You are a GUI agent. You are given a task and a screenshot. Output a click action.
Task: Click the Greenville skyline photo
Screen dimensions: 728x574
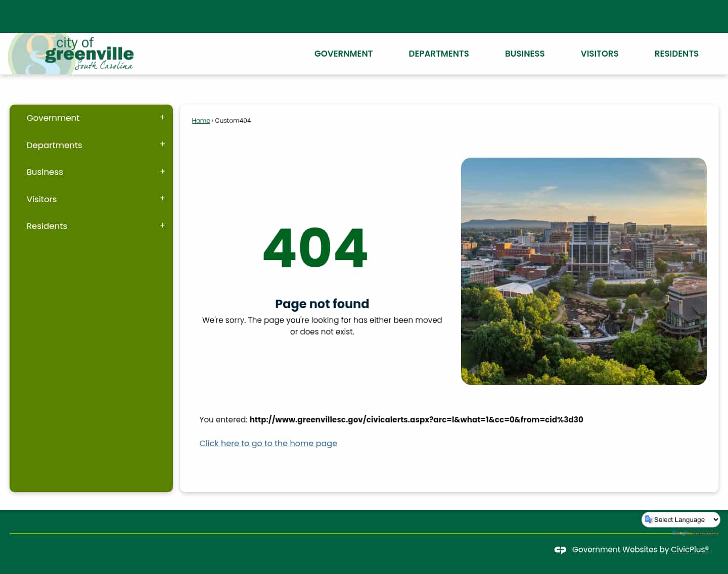(x=584, y=271)
